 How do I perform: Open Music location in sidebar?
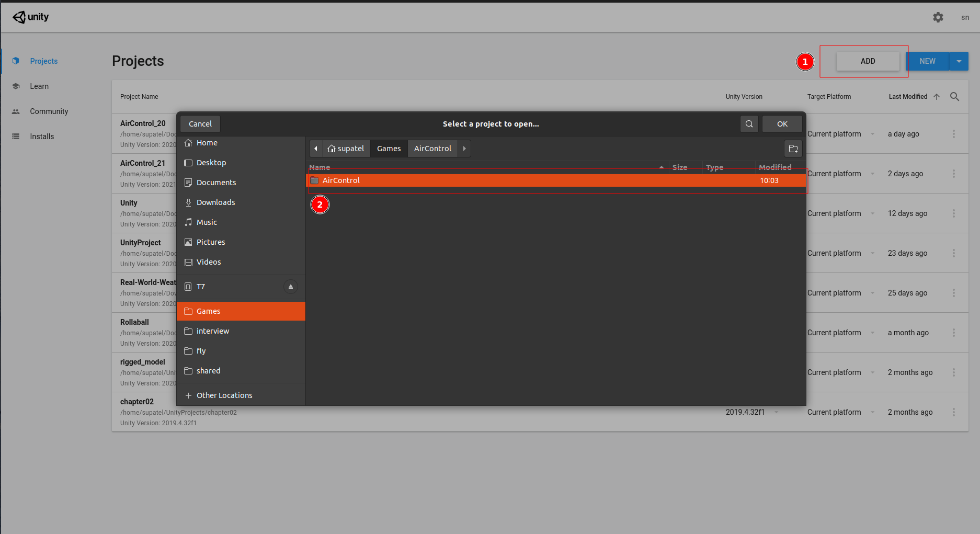pyautogui.click(x=241, y=222)
